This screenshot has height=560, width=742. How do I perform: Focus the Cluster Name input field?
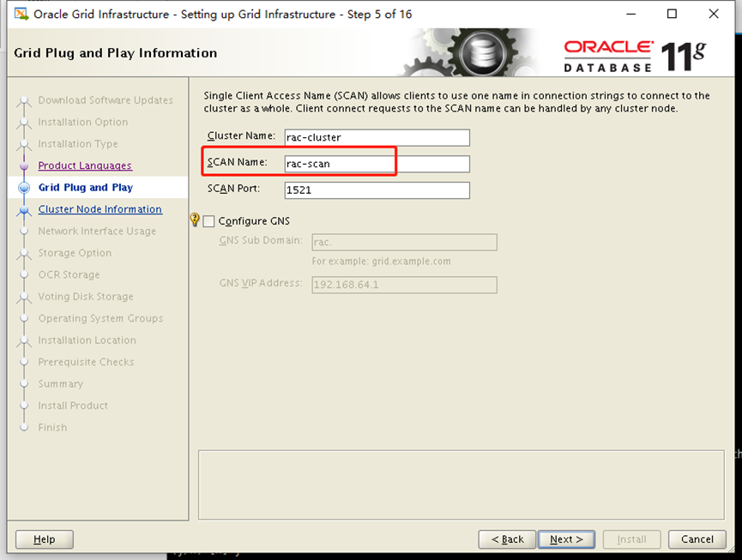click(x=377, y=137)
